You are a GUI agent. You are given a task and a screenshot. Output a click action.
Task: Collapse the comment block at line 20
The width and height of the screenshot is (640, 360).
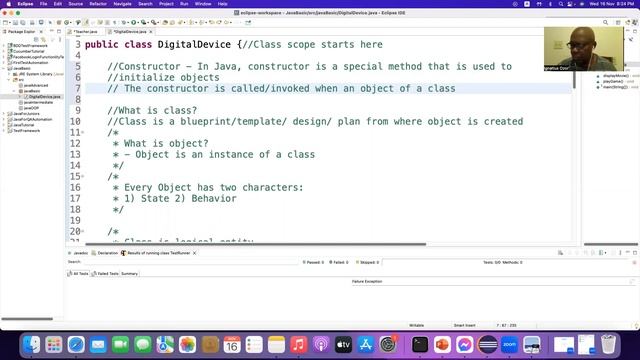[x=83, y=231]
